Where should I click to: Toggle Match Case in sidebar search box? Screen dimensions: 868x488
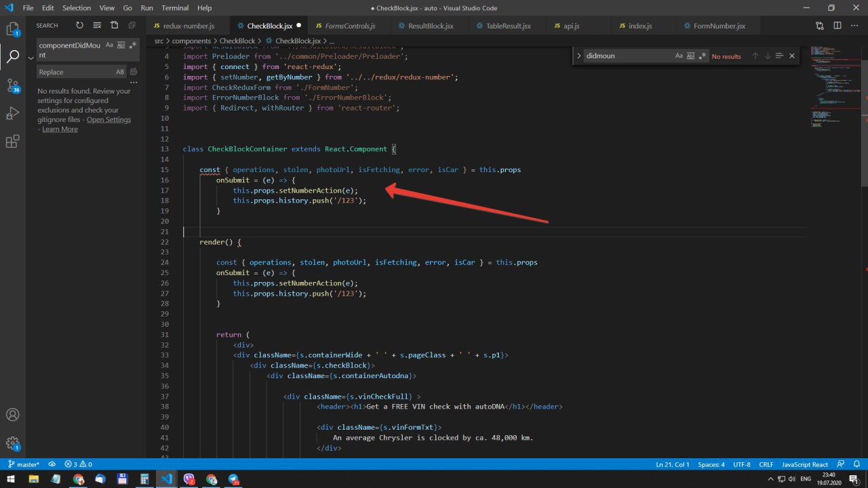click(109, 45)
